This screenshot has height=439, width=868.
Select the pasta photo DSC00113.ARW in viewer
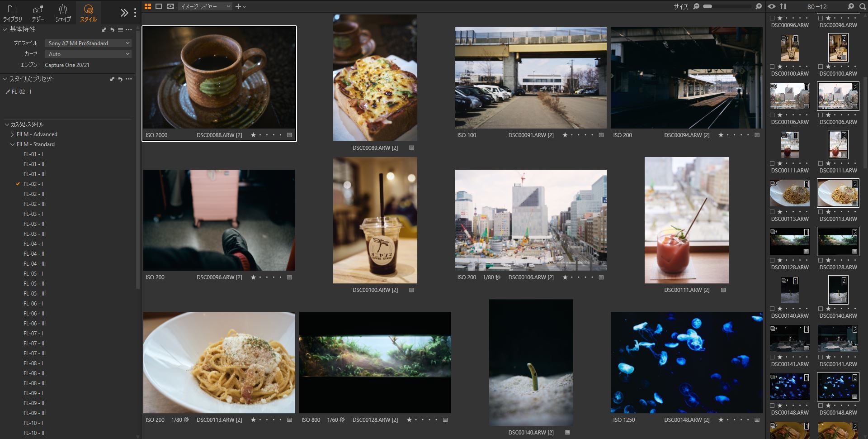click(219, 363)
